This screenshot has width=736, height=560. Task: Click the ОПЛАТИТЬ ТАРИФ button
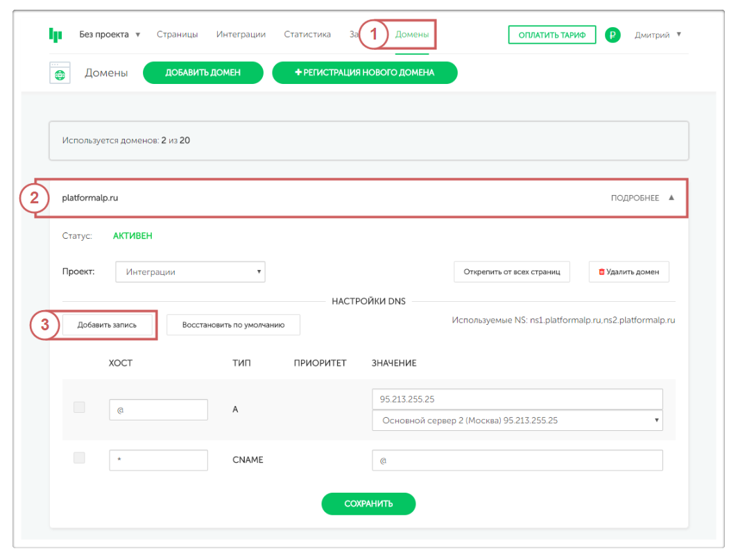(551, 35)
